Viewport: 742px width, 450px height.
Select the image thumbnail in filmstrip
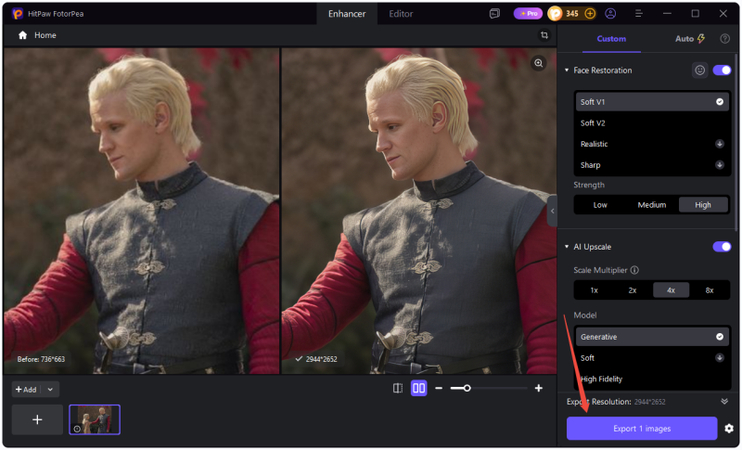pyautogui.click(x=95, y=420)
